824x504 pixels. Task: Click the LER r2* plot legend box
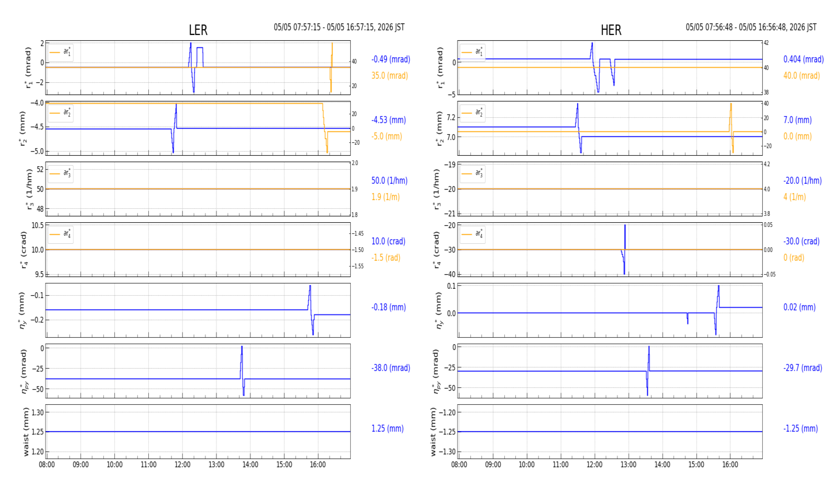tap(60, 113)
